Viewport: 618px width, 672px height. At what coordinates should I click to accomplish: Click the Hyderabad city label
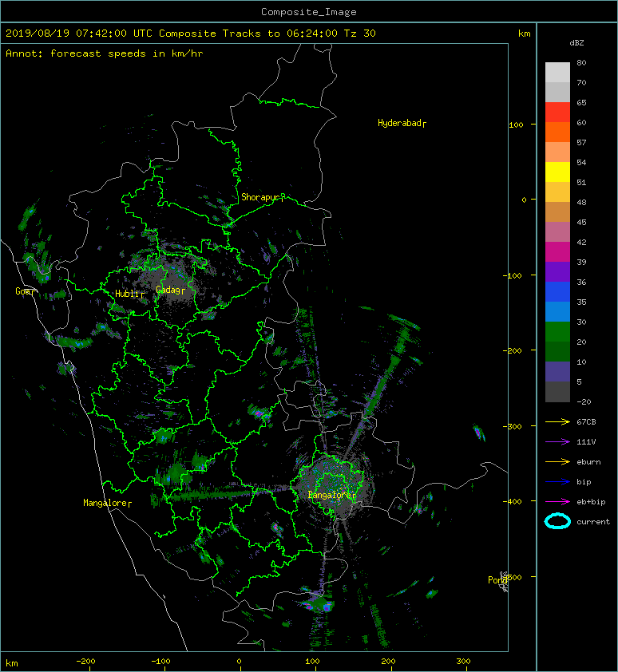tap(400, 123)
